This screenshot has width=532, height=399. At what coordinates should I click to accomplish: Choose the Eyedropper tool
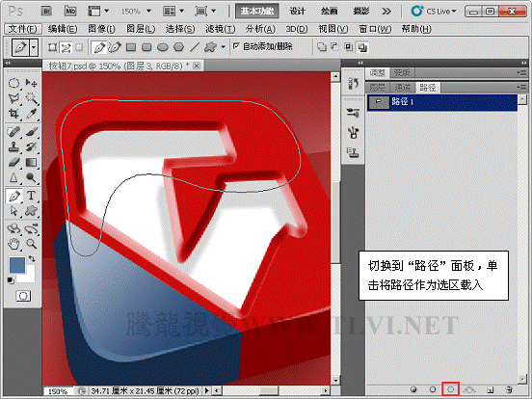click(31, 114)
